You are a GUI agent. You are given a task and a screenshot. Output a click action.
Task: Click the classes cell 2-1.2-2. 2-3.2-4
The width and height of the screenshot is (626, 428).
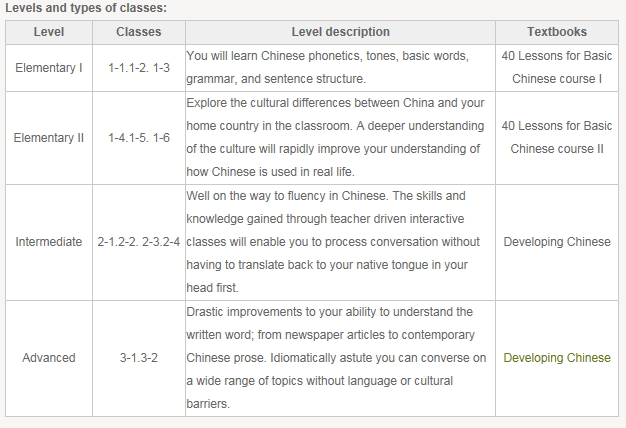coord(139,242)
